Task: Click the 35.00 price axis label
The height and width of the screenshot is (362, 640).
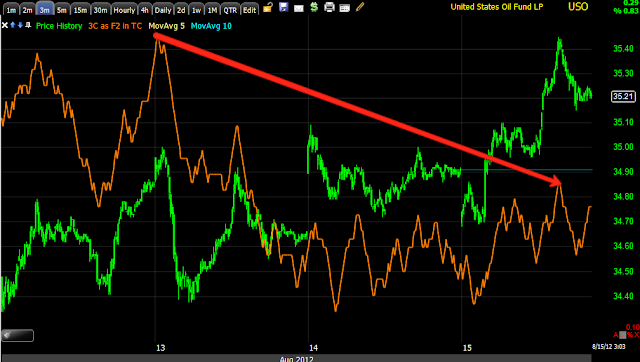Action: coord(623,147)
